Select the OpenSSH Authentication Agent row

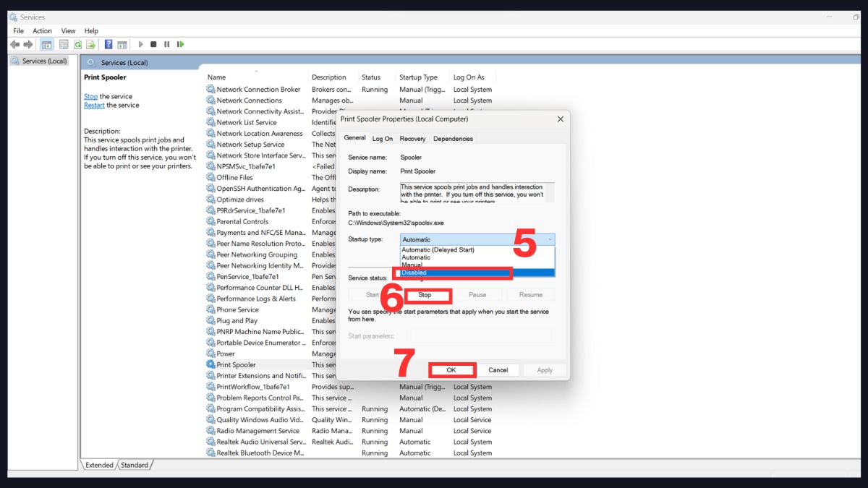click(271, 189)
